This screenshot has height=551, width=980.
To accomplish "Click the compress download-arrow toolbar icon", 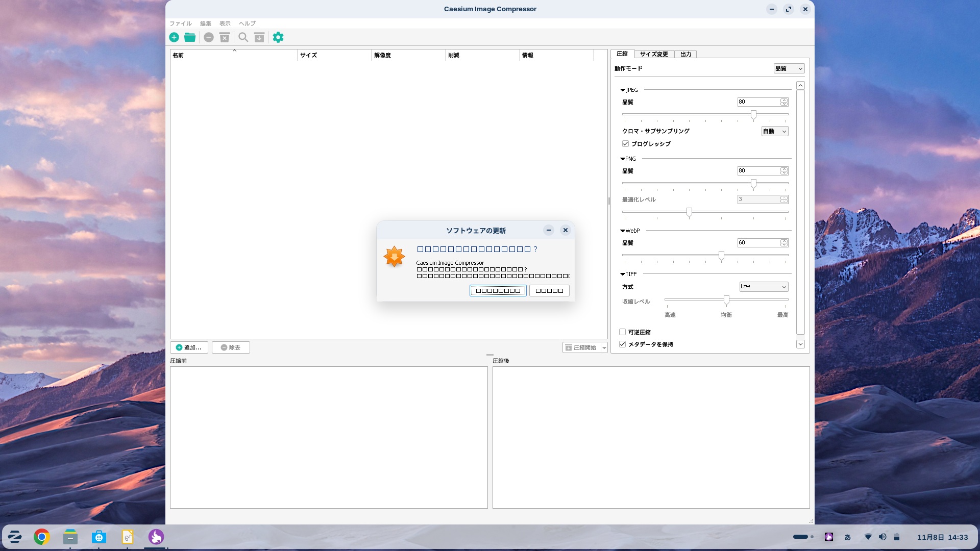I will (259, 37).
